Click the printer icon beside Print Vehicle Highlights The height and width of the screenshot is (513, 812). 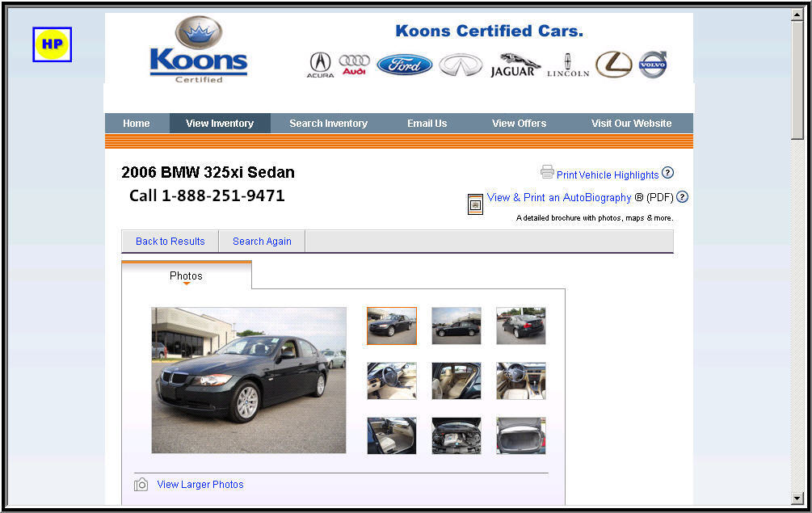[x=547, y=172]
